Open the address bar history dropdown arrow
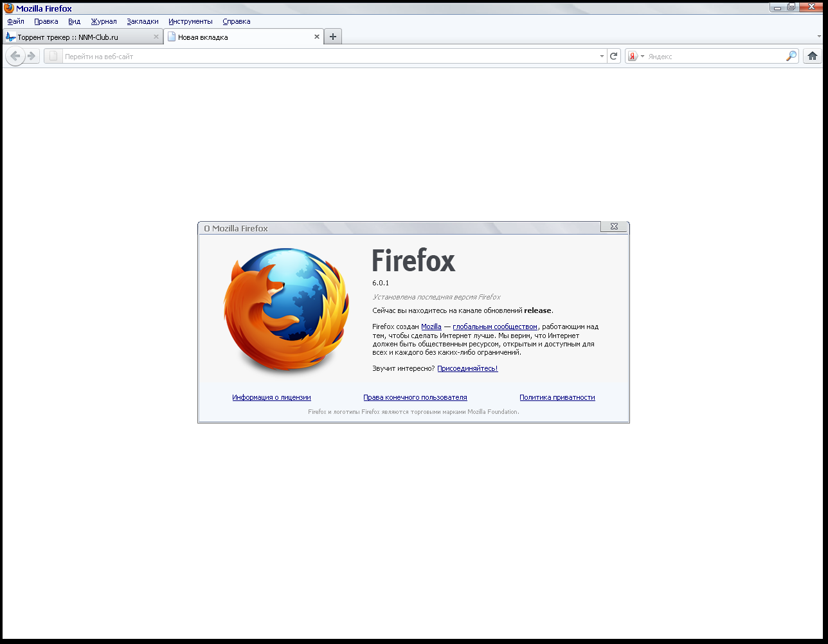 pos(602,56)
